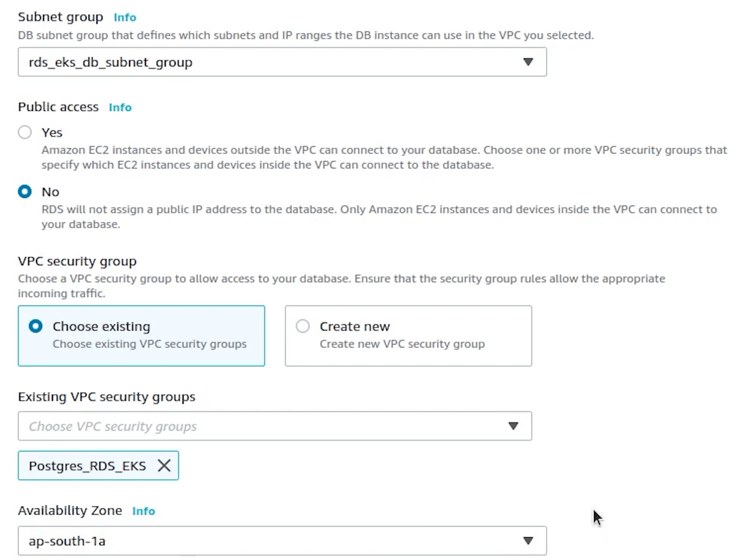
Task: Select the Choose existing radio option
Action: [36, 326]
